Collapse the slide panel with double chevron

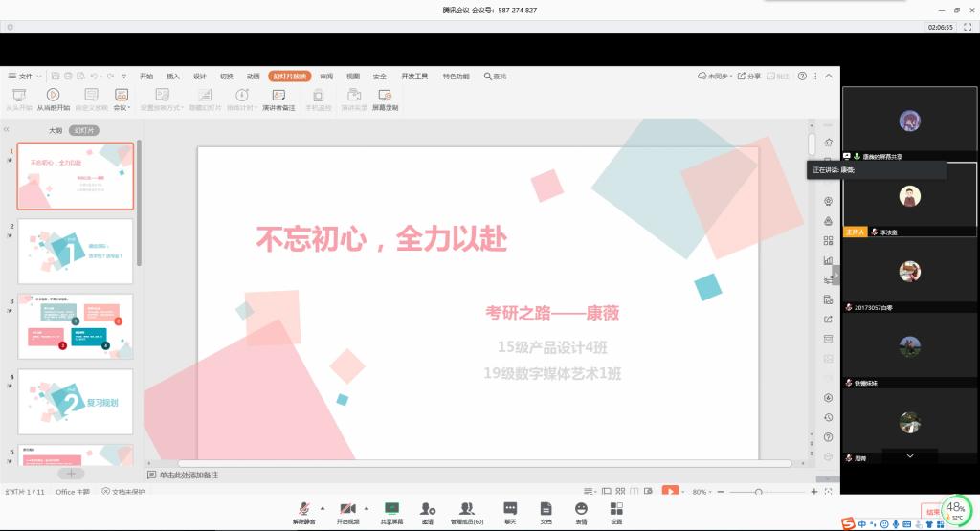[x=7, y=130]
